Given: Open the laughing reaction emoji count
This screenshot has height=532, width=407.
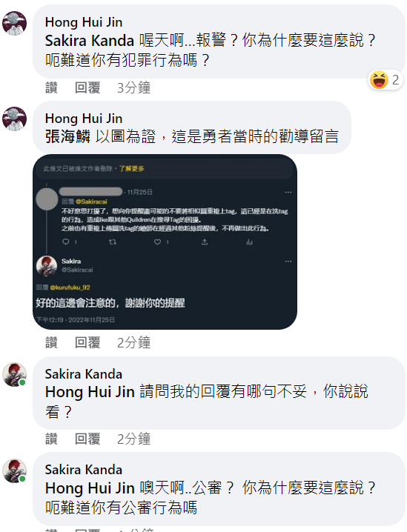Looking at the screenshot, I should (386, 80).
